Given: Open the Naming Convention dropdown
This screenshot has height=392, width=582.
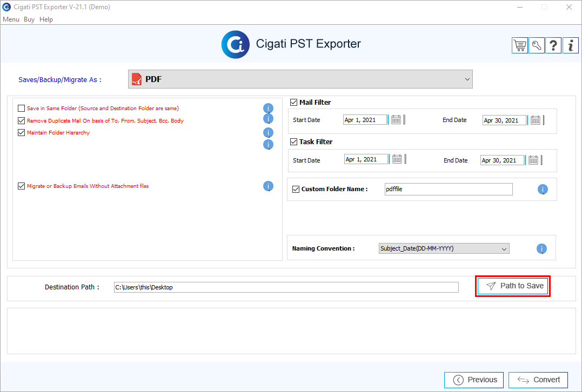Looking at the screenshot, I should point(444,248).
